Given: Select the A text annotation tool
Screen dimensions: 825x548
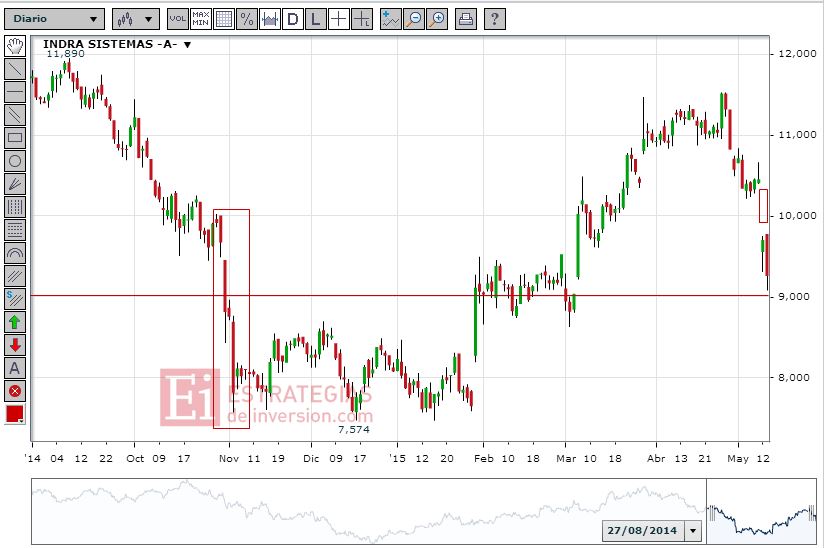Looking at the screenshot, I should pyautogui.click(x=15, y=368).
